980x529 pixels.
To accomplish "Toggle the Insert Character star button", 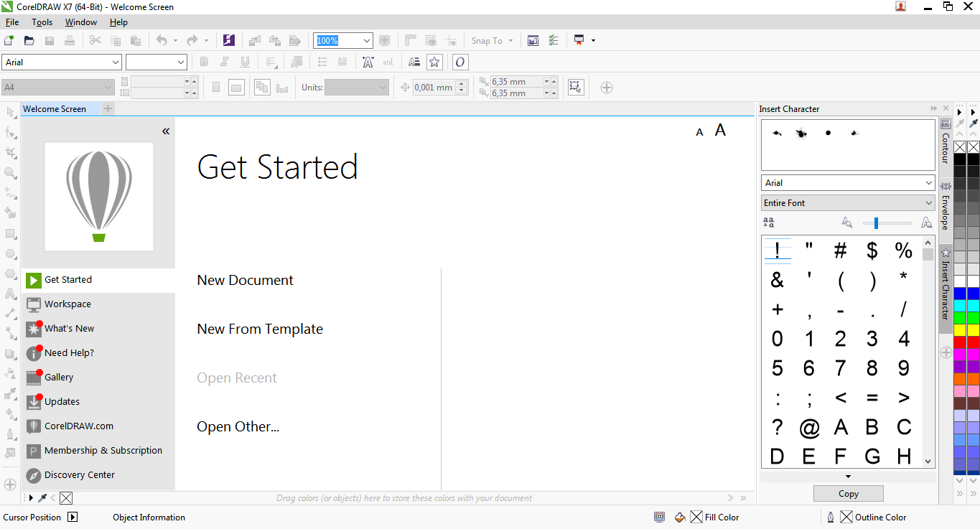I will [x=434, y=62].
